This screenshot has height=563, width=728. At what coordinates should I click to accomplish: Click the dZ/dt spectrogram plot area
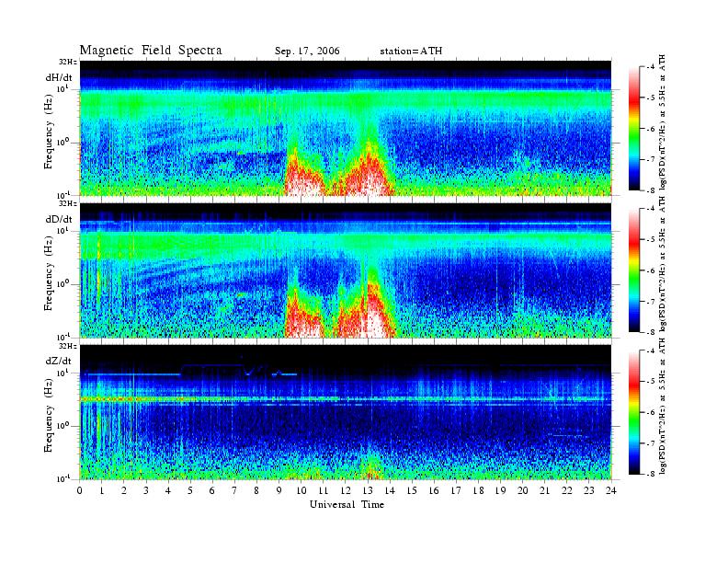pyautogui.click(x=346, y=412)
